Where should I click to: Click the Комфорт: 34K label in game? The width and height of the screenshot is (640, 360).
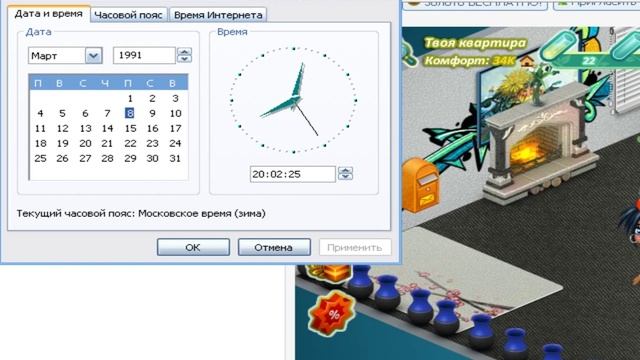tap(470, 61)
